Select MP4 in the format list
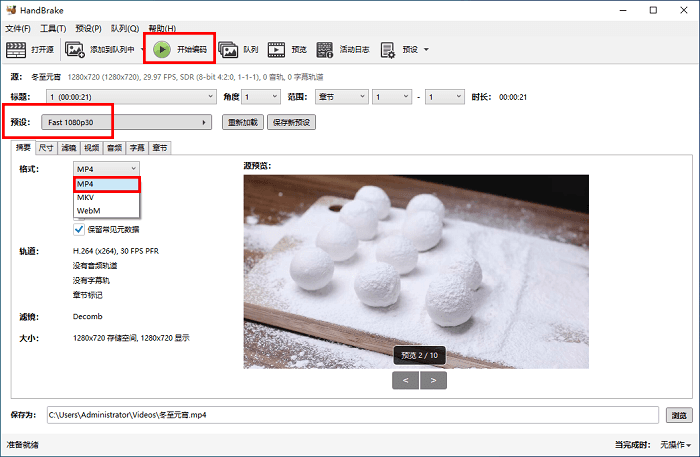The width and height of the screenshot is (700, 457). [107, 184]
